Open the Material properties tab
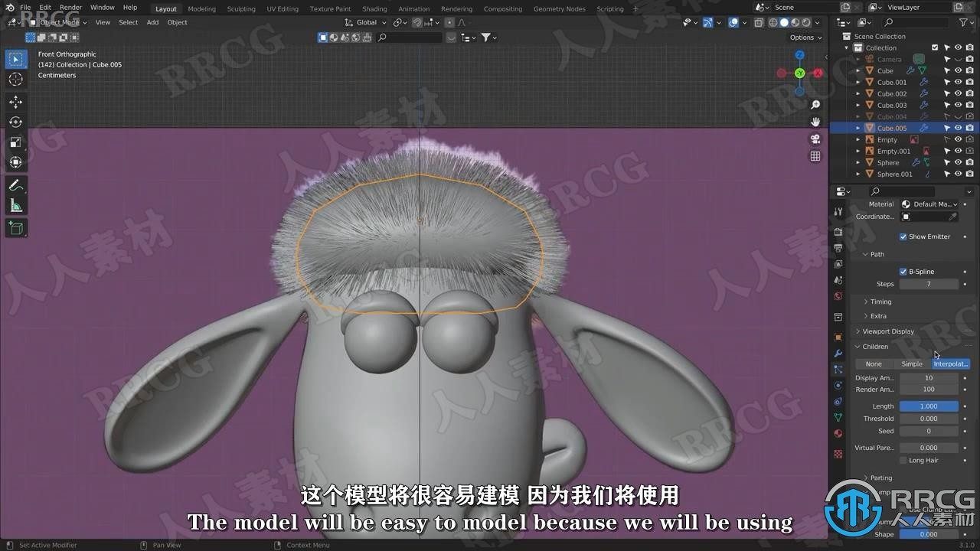The width and height of the screenshot is (980, 551). 838,433
